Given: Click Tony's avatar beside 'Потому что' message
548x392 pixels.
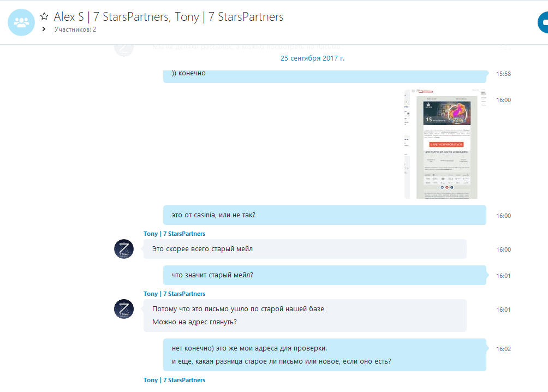Looking at the screenshot, I should (x=124, y=309).
